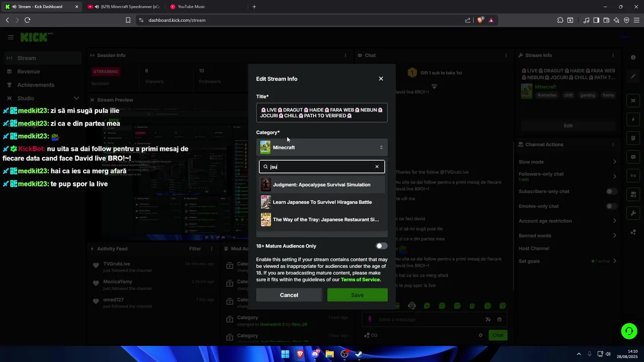The height and width of the screenshot is (362, 644).
Task: Toggle 18+ Mature Audience Only switch
Action: tap(382, 246)
